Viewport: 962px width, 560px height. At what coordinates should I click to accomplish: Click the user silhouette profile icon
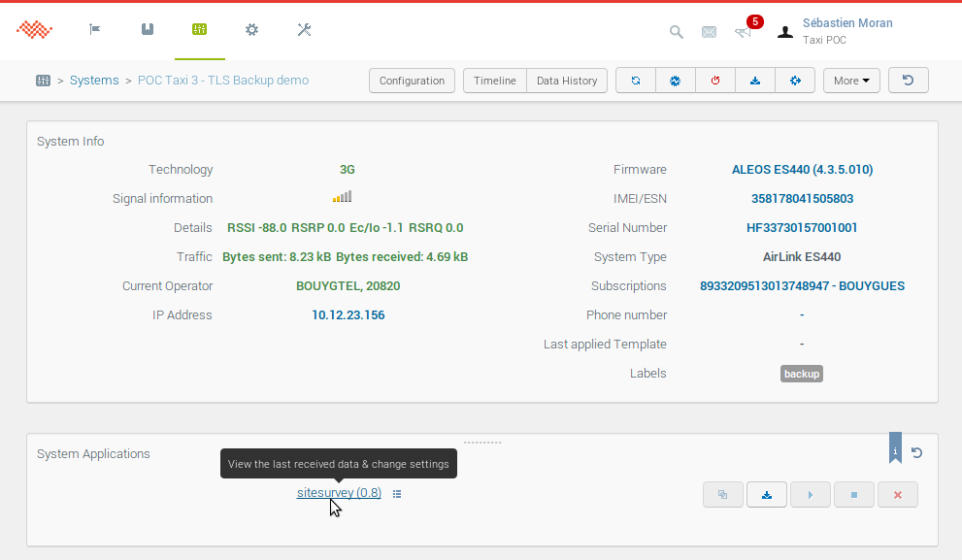tap(785, 32)
